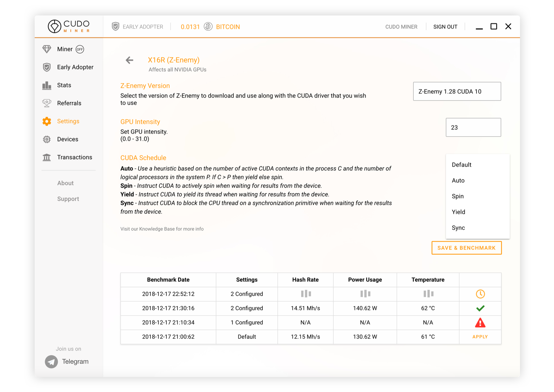Maximize the Cudo Miner window

coord(494,26)
